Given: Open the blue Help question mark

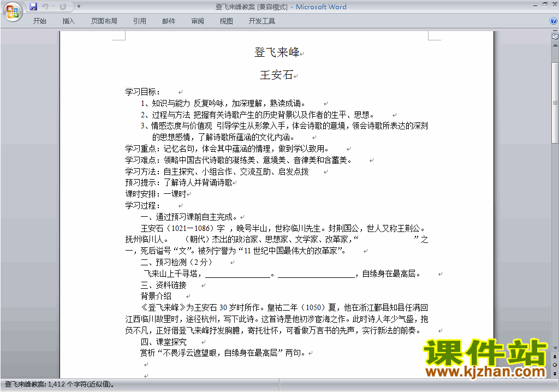Looking at the screenshot, I should (554, 21).
